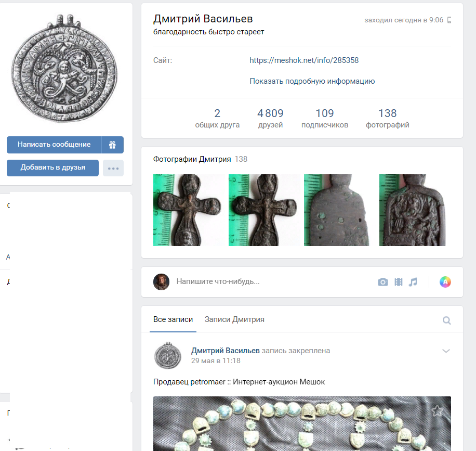The width and height of the screenshot is (476, 451).
Task: Attach a photo via camera icon
Action: tap(383, 282)
